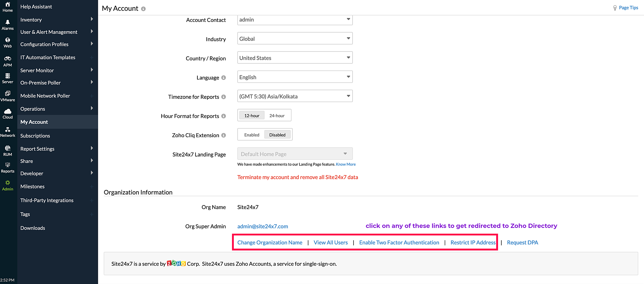Open Subscriptions in the admin menu
This screenshot has width=644, height=284.
(35, 136)
